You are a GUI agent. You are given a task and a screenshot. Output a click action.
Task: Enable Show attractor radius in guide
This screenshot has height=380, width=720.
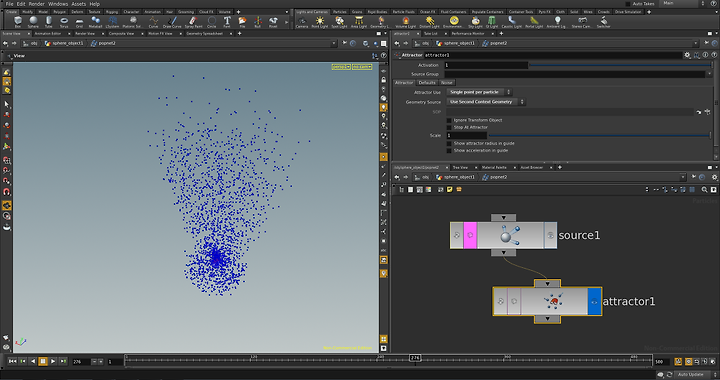(x=449, y=144)
